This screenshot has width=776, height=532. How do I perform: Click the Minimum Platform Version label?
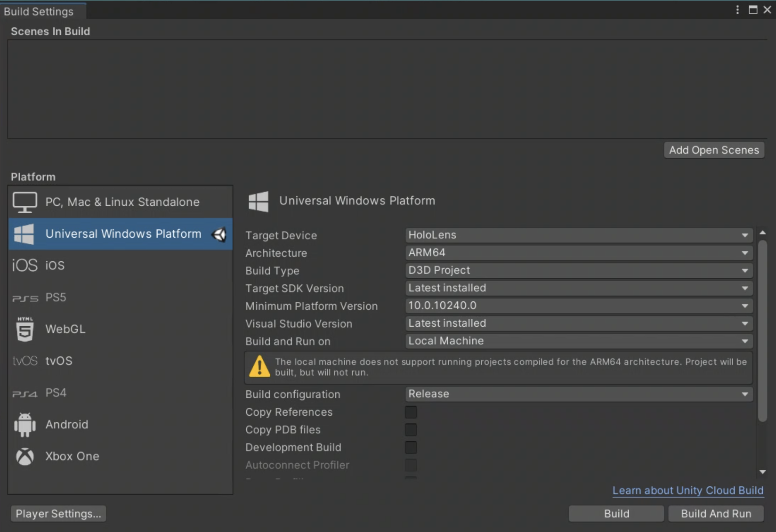[x=311, y=306]
